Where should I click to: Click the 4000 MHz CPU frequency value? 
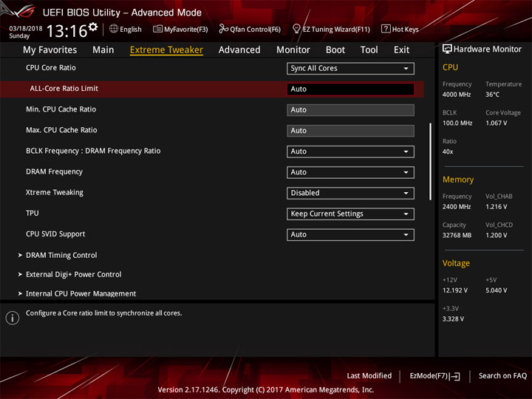tap(457, 95)
